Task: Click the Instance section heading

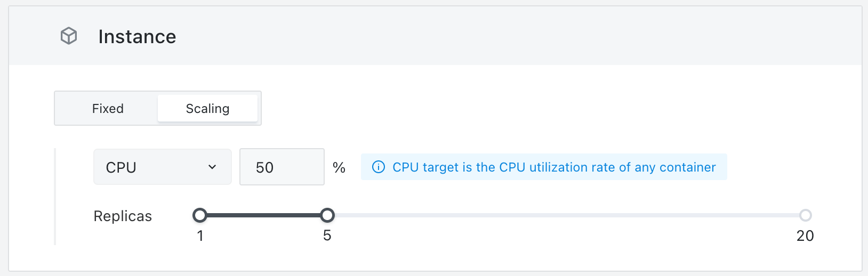Action: (137, 37)
